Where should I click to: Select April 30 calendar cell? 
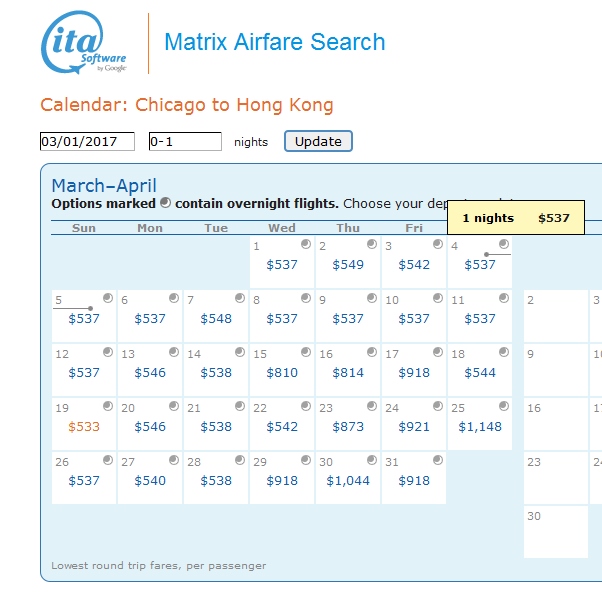point(555,531)
